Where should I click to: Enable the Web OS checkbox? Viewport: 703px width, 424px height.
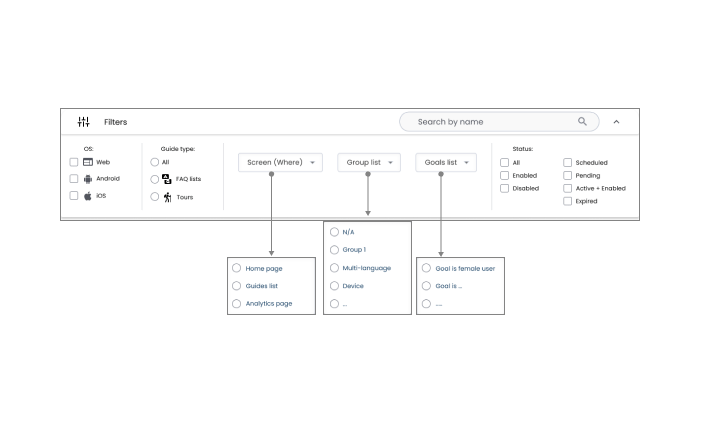74,162
